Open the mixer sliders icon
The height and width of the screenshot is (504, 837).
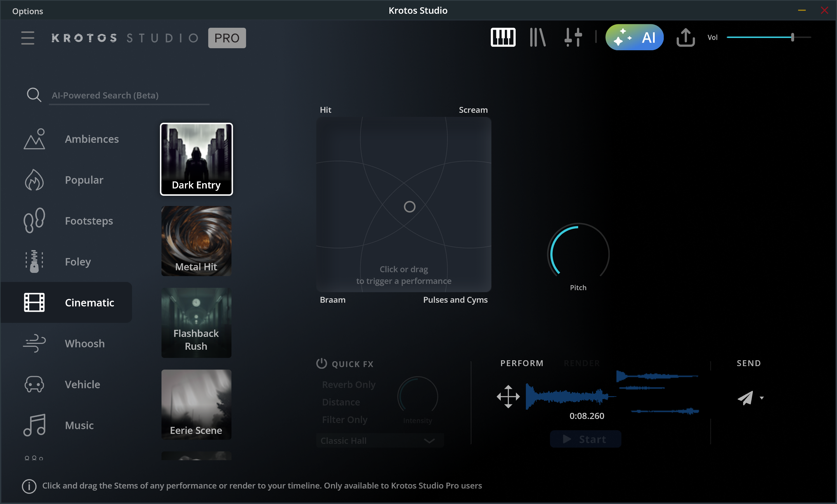[x=573, y=37]
